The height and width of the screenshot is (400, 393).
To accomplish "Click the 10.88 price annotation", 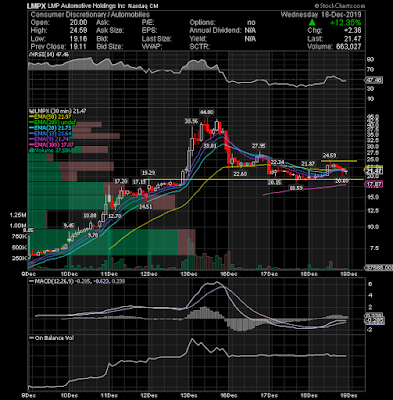I will [x=90, y=216].
